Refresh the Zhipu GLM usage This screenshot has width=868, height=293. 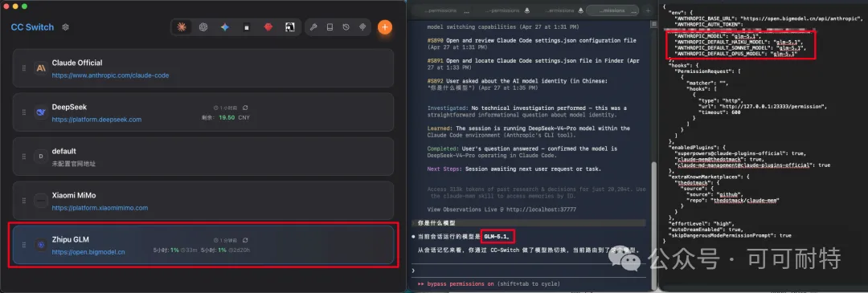tap(245, 241)
